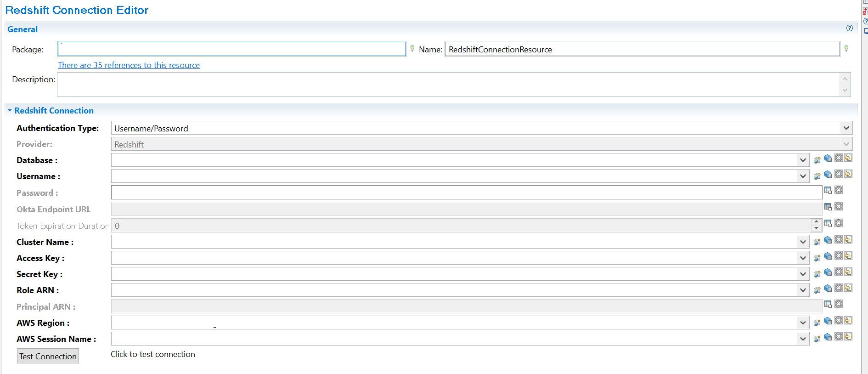Open the AWS Session Name dropdown arrow
Image resolution: width=868 pixels, height=374 pixels.
coord(803,339)
